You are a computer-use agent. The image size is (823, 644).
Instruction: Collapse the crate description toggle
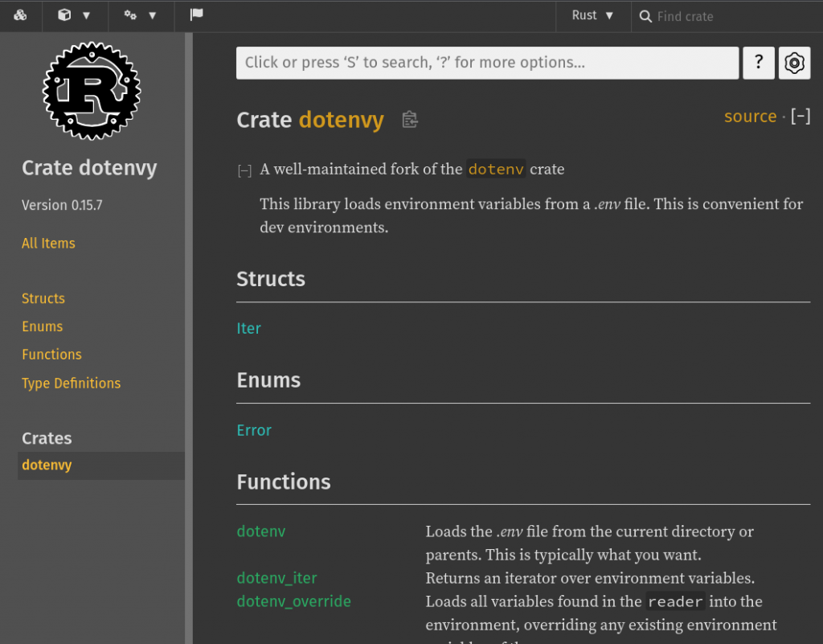point(244,170)
